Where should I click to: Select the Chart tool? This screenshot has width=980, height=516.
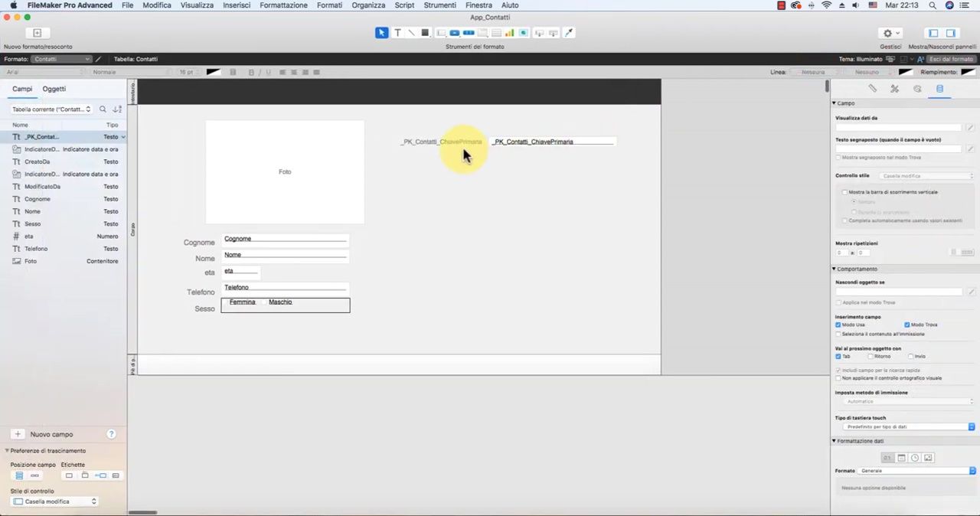[x=510, y=33]
